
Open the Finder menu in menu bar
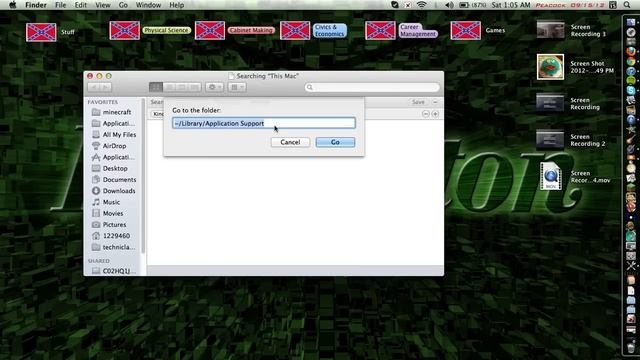tap(36, 5)
